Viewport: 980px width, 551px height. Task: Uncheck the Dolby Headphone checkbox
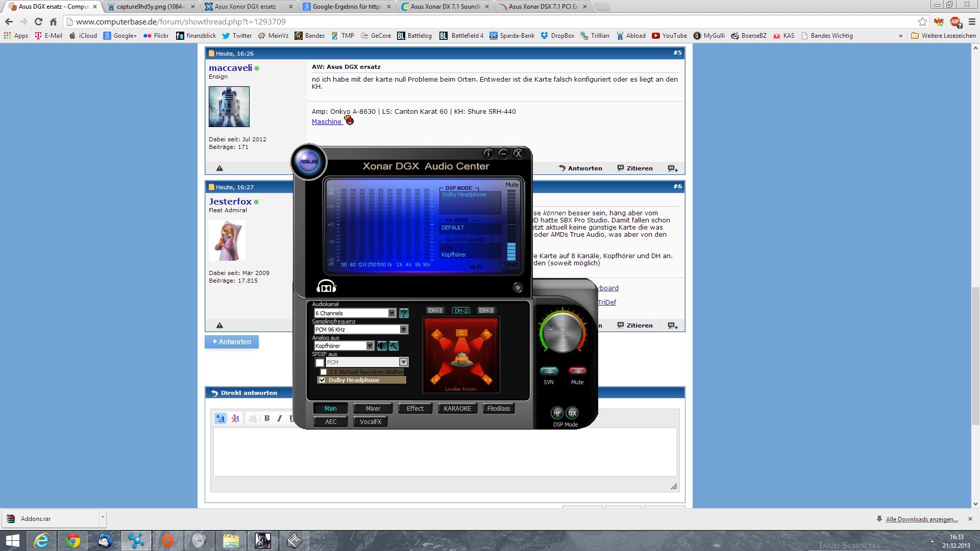pyautogui.click(x=322, y=380)
